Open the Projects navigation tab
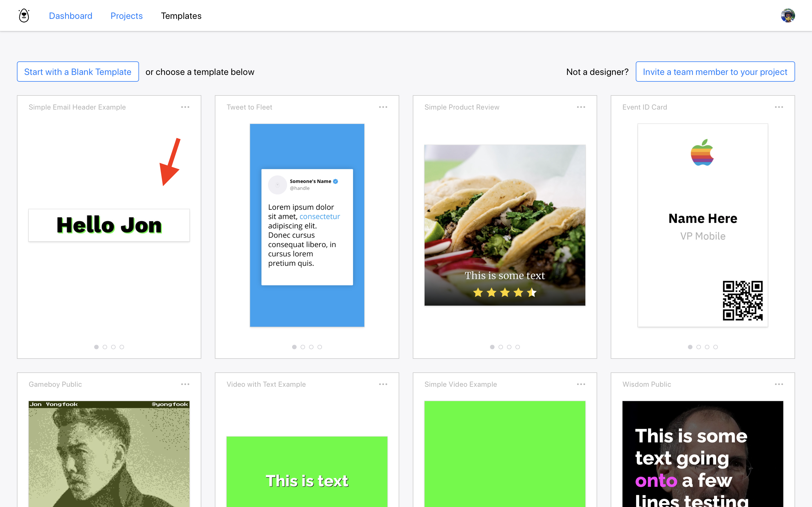 [126, 16]
